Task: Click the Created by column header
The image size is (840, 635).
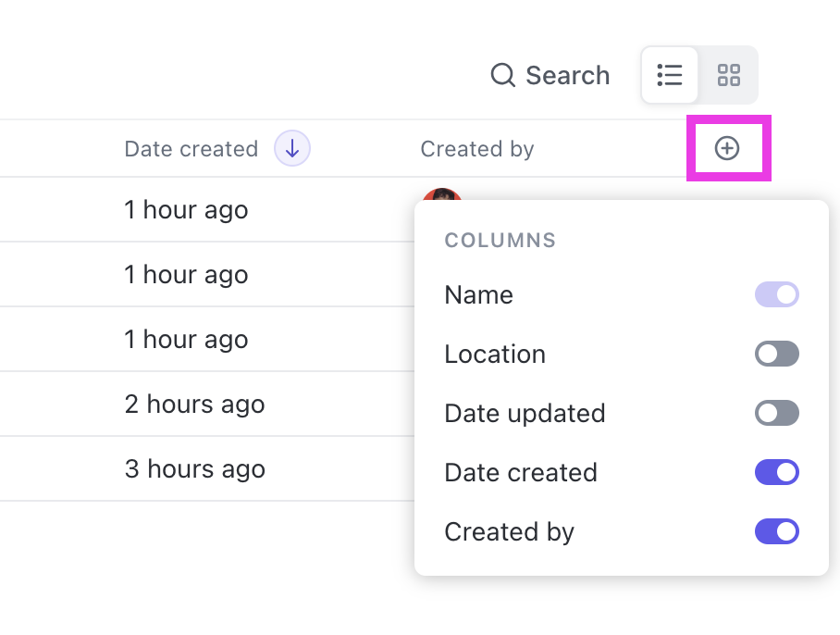Action: tap(476, 149)
